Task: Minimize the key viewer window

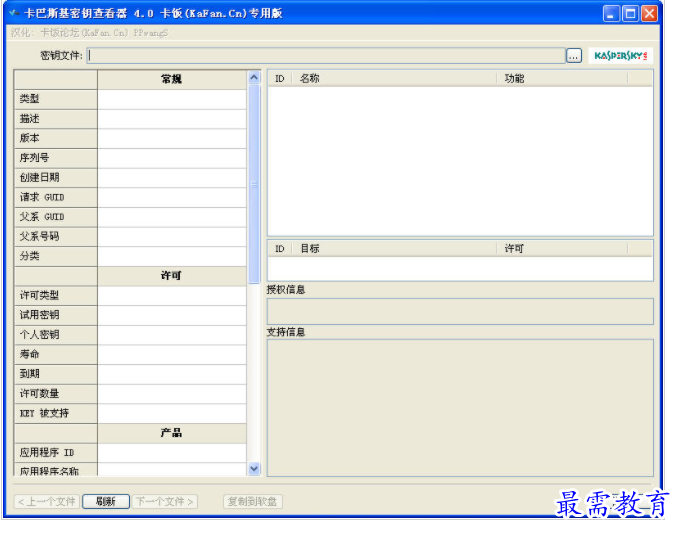Action: (611, 13)
